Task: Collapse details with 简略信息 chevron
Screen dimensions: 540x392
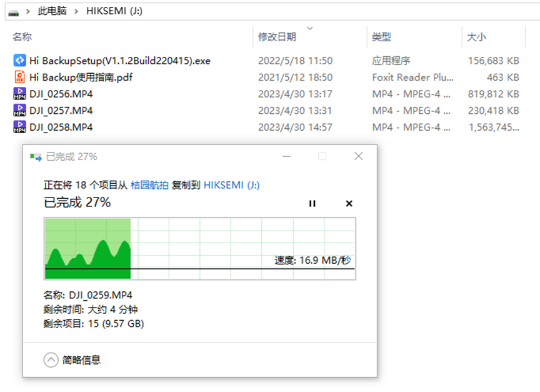Action: [51, 359]
